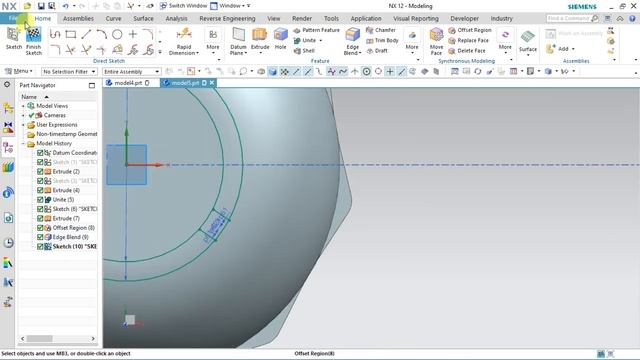Image resolution: width=640 pixels, height=360 pixels.
Task: Open the Assembly Navigator sidebar icon
Action: pyautogui.click(x=8, y=108)
